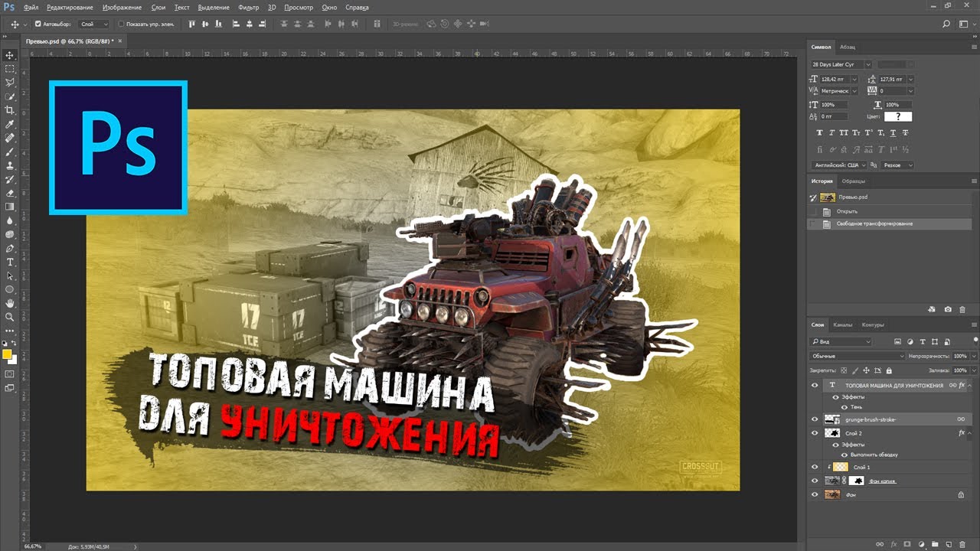Open the language dropdown Английский: США
Image resolution: width=980 pixels, height=551 pixels.
pyautogui.click(x=839, y=165)
